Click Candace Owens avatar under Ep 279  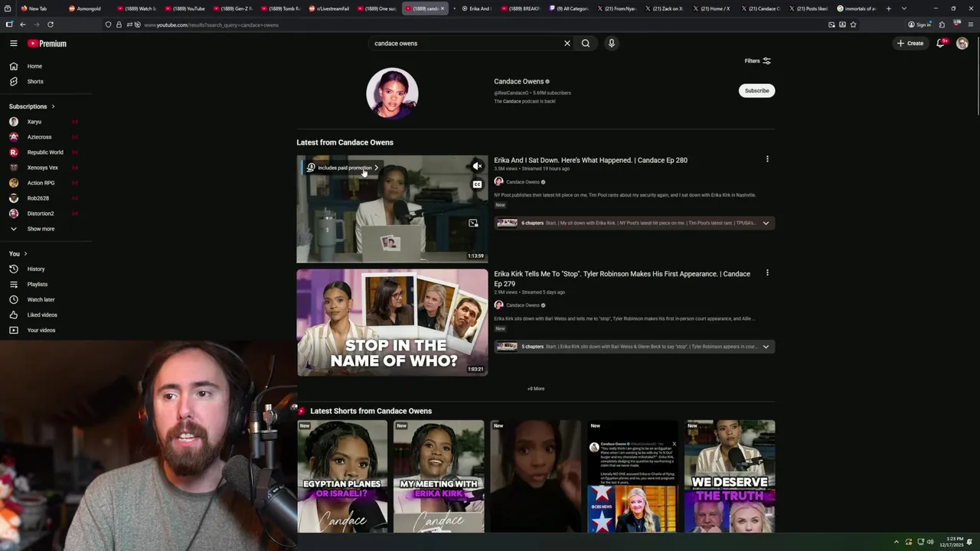498,305
